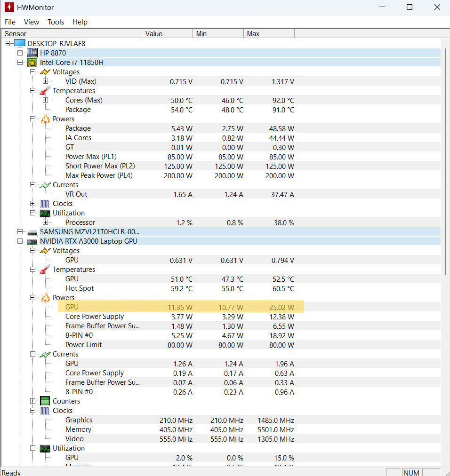Image resolution: width=450 pixels, height=476 pixels.
Task: Click the GPU Clocks waveform icon
Action: tap(45, 411)
